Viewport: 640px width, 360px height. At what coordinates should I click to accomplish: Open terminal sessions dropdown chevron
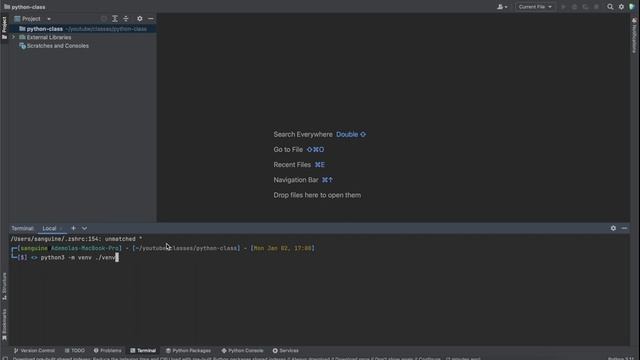point(84,228)
